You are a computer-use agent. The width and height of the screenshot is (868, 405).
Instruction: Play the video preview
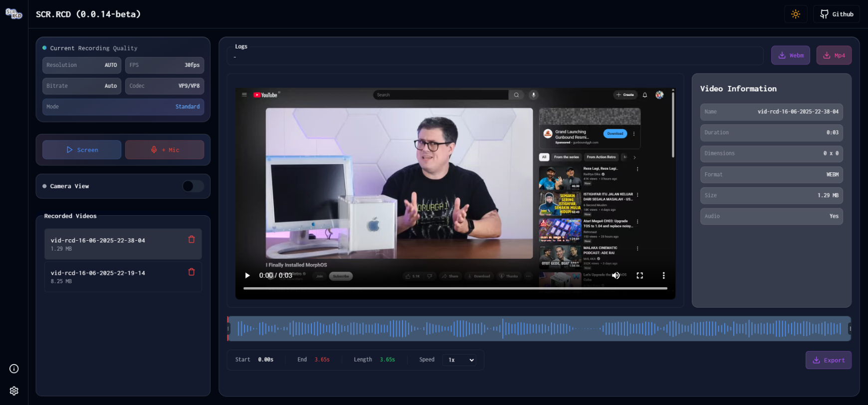[x=247, y=275]
